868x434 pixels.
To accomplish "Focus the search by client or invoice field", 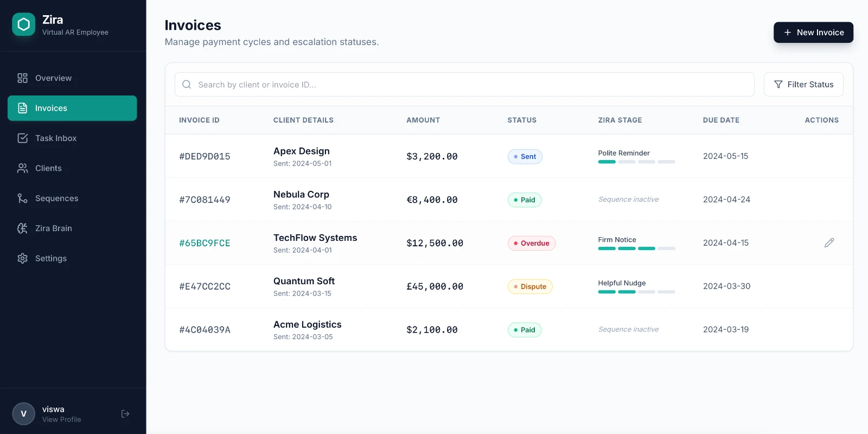I will click(x=464, y=85).
